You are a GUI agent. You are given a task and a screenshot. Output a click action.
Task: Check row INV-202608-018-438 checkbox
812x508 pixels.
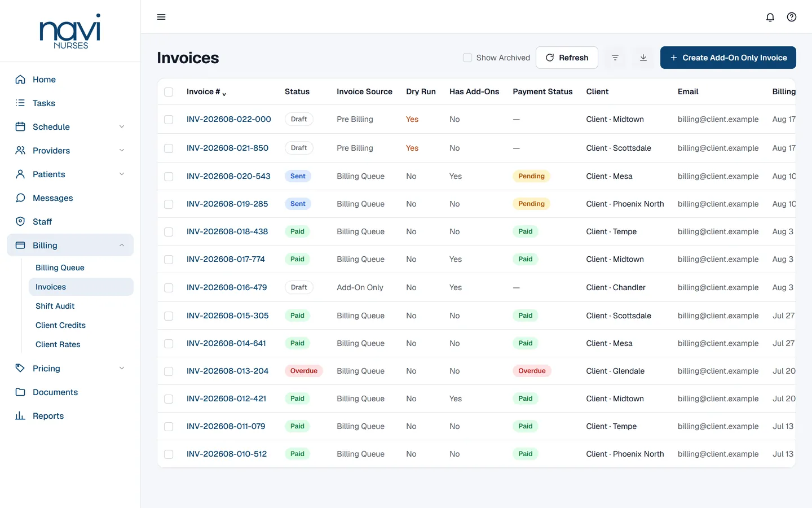[169, 232]
